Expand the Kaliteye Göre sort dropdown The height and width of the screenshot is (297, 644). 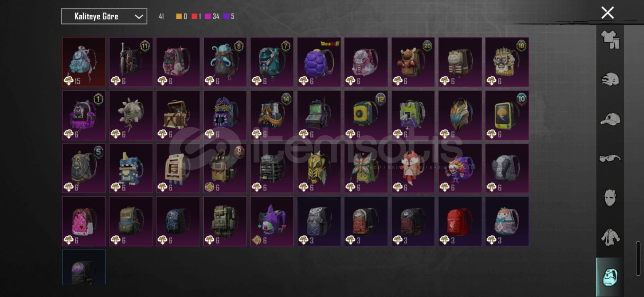[x=104, y=16]
